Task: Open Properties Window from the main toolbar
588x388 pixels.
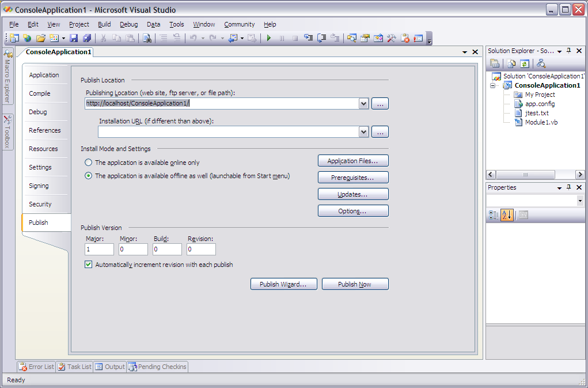Action: [x=365, y=38]
